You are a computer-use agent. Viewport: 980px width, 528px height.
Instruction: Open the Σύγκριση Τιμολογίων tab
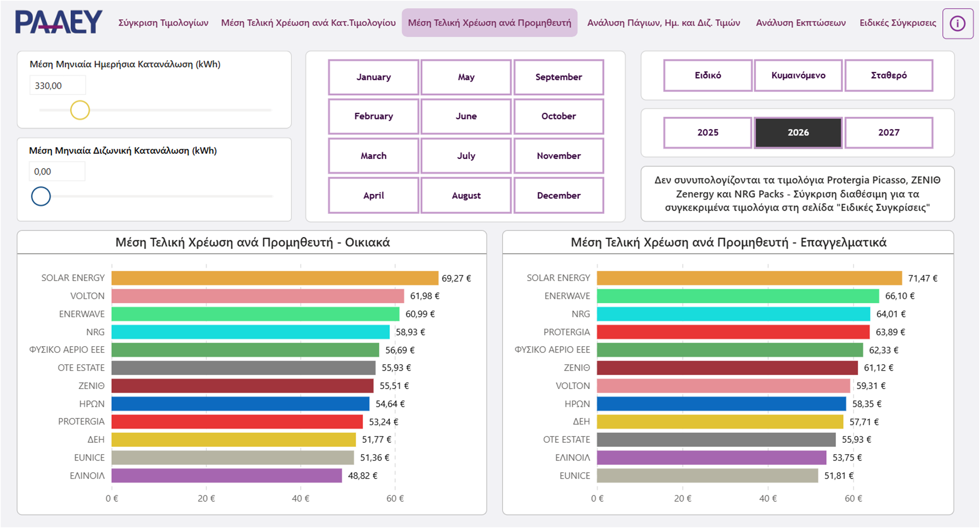click(163, 23)
